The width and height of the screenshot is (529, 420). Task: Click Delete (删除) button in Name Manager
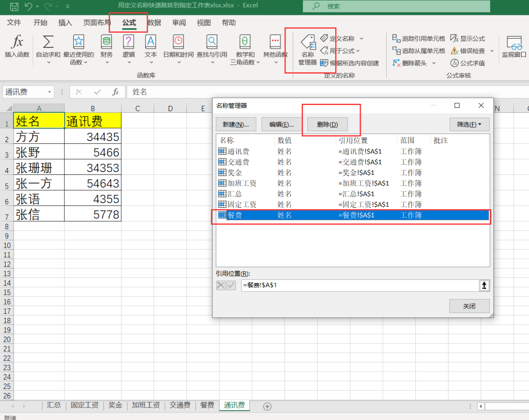(x=327, y=124)
